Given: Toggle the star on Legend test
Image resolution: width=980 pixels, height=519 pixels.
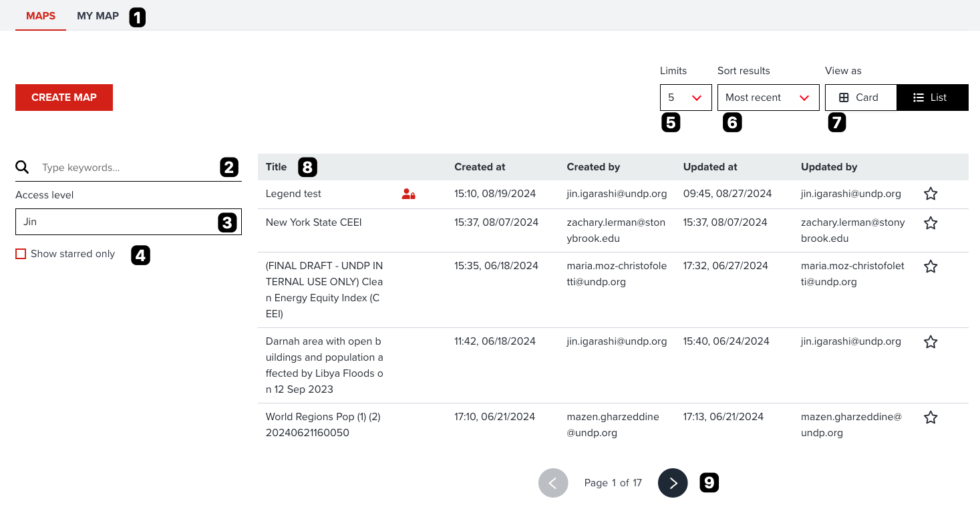Looking at the screenshot, I should pyautogui.click(x=931, y=194).
